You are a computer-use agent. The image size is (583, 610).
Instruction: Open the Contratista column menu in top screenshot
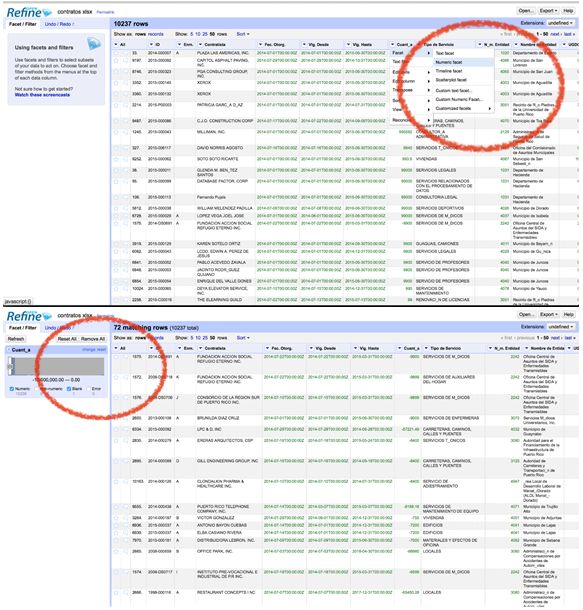point(201,45)
